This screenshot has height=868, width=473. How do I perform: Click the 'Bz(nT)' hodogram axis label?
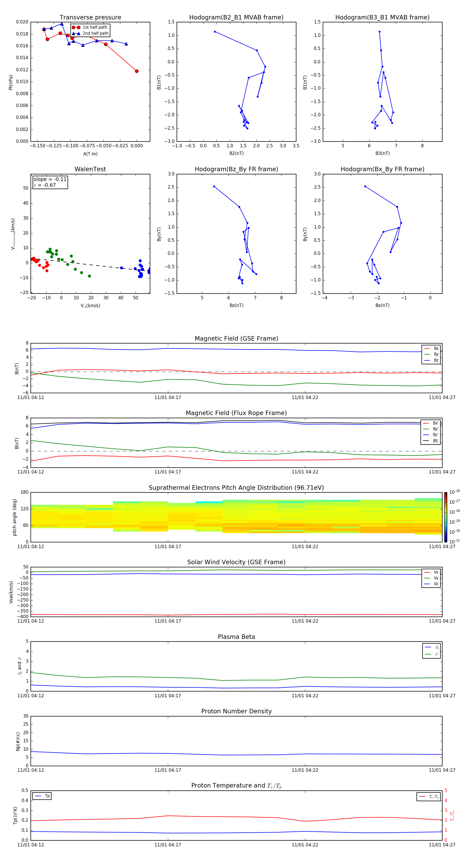236,305
